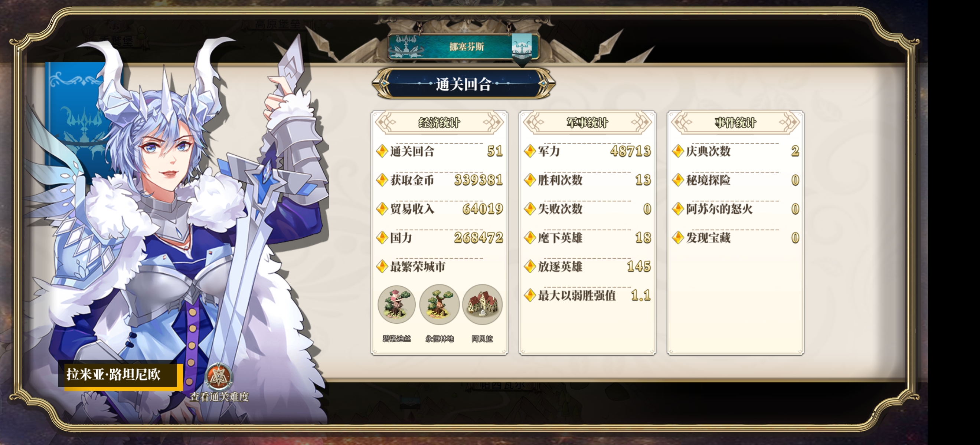The image size is (980, 445).
Task: Select the 阿苏尔的怒火 row
Action: point(735,209)
